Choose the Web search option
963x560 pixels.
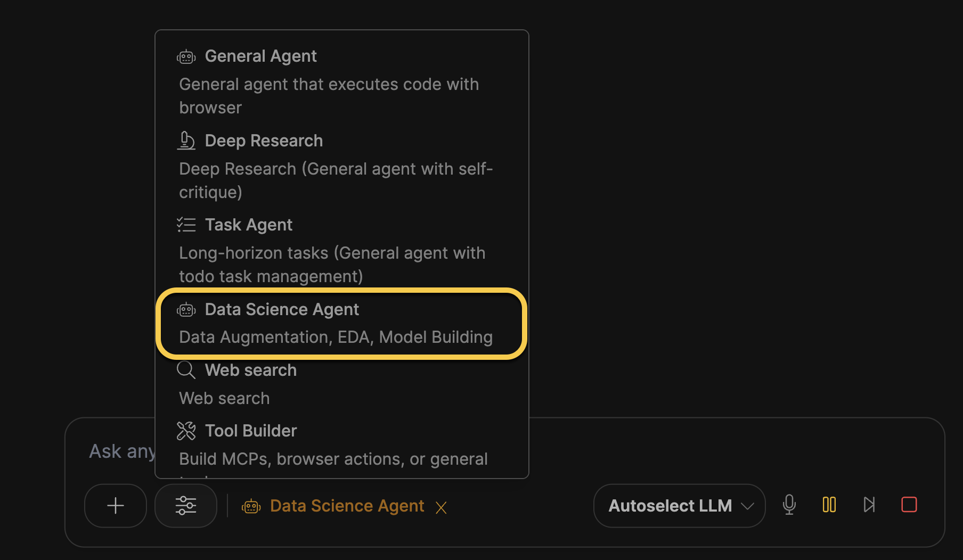click(x=251, y=370)
